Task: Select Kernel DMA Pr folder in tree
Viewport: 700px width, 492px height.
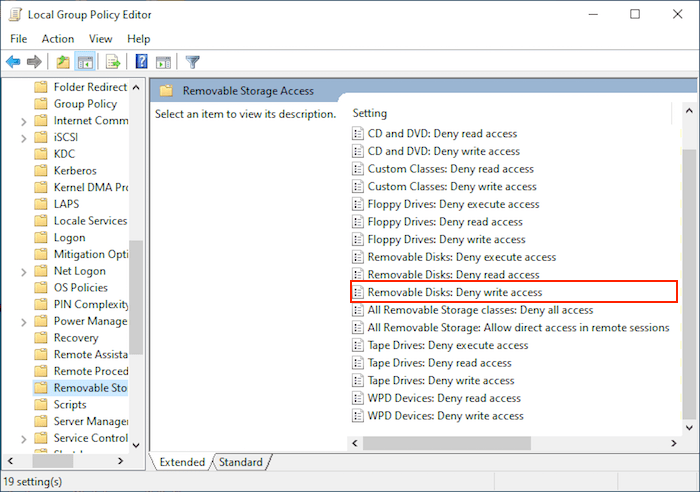Action: (x=91, y=188)
